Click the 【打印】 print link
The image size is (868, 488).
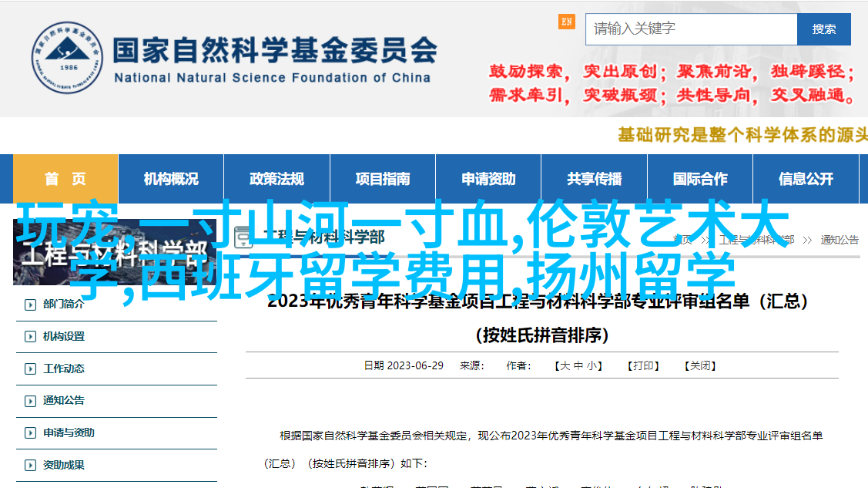click(642, 365)
